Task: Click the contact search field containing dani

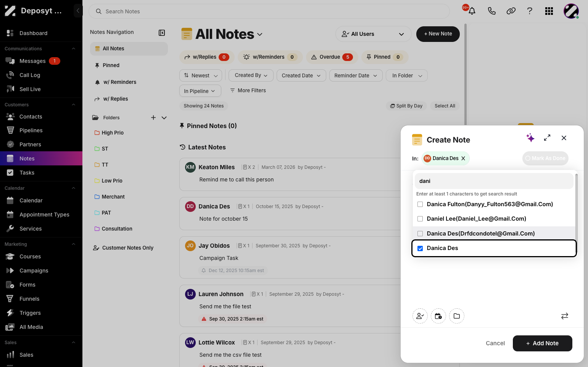Action: click(494, 181)
